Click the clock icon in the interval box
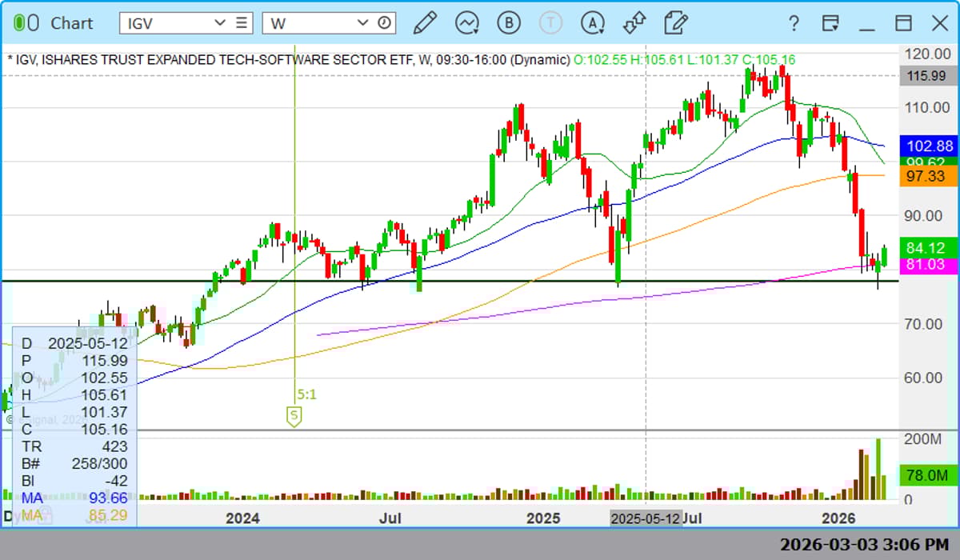The height and width of the screenshot is (560, 960). [x=385, y=23]
